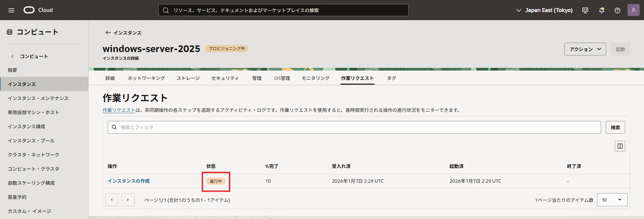The width and height of the screenshot is (644, 219).
Task: Open Cloud Shell developer tools icon
Action: tap(585, 10)
